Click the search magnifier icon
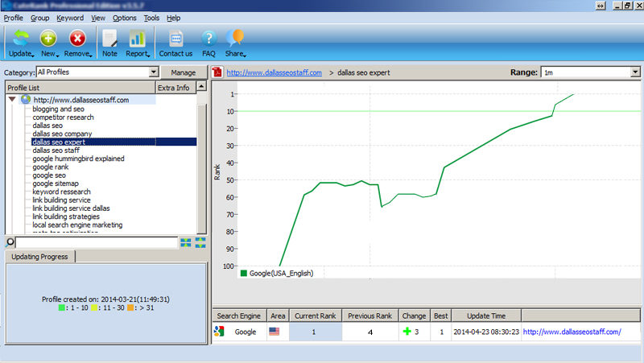Screen dimensions: 644x363 [x=10, y=242]
